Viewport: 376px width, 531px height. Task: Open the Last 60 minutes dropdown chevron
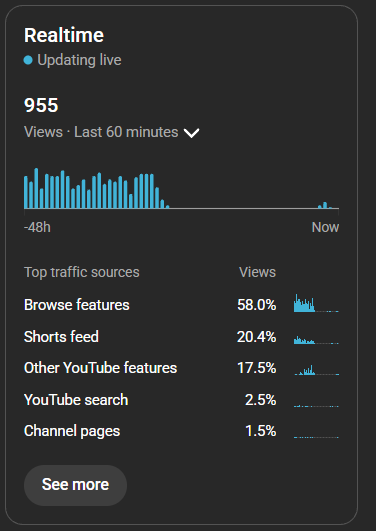(x=191, y=133)
